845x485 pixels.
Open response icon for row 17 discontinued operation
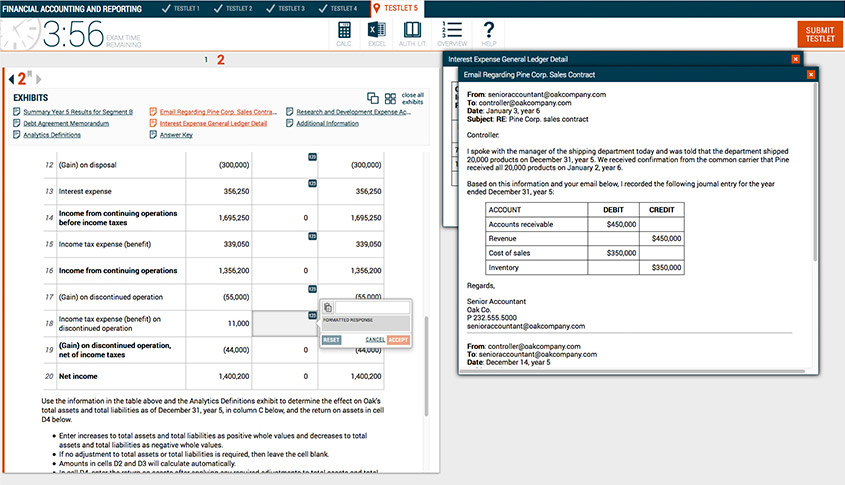[312, 289]
